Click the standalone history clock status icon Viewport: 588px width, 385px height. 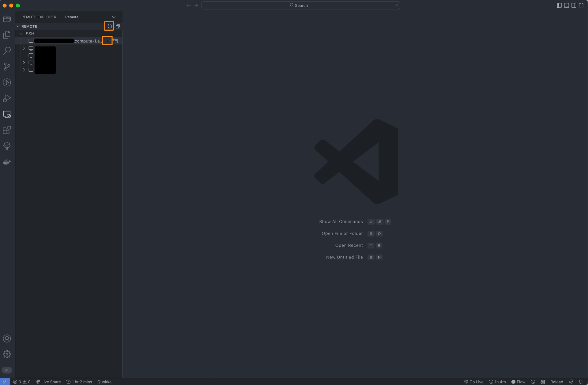(533, 382)
